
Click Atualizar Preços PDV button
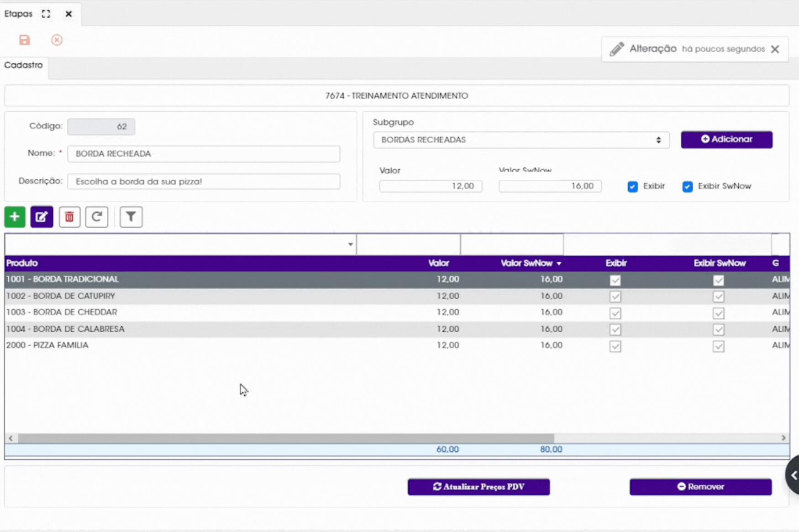click(x=478, y=487)
